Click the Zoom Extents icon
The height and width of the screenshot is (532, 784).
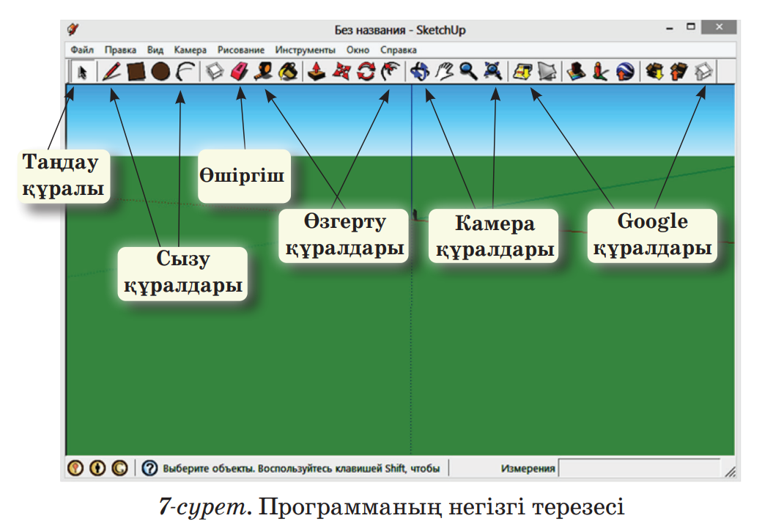click(492, 72)
